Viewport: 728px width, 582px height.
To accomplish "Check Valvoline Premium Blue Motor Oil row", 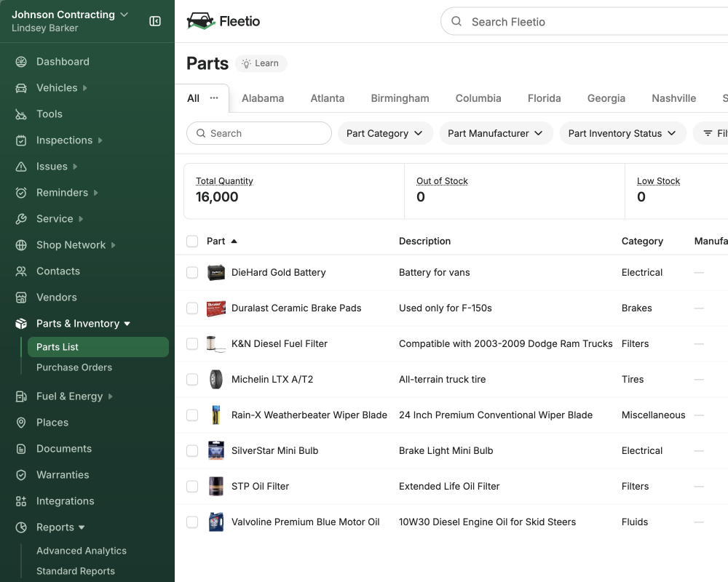I will pyautogui.click(x=192, y=522).
